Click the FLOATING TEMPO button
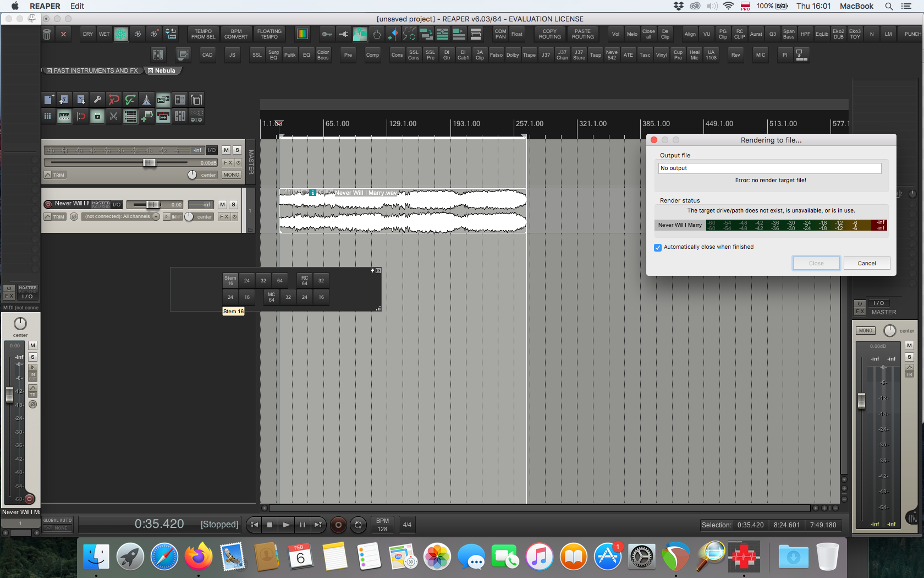This screenshot has width=924, height=578. click(x=269, y=34)
